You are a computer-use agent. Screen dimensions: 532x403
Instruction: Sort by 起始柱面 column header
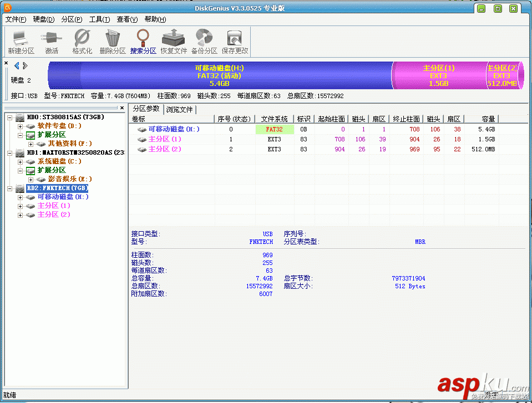(331, 119)
